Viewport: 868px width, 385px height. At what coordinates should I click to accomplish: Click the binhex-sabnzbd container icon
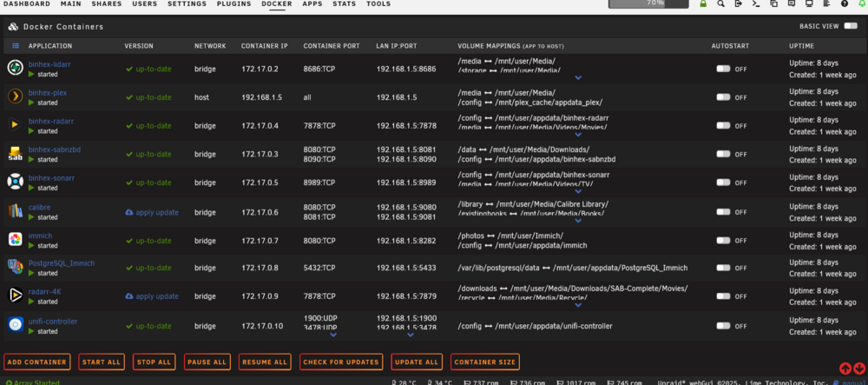click(15, 154)
